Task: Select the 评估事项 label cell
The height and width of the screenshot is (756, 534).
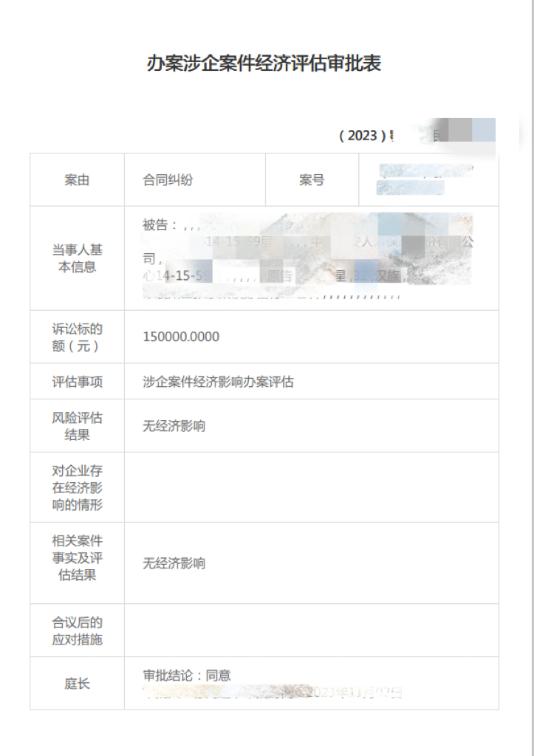Action: [77, 382]
